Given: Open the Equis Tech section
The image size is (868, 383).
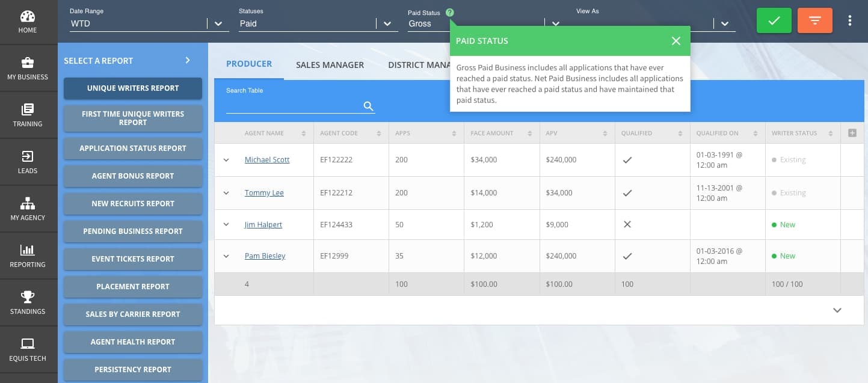Looking at the screenshot, I should [27, 349].
